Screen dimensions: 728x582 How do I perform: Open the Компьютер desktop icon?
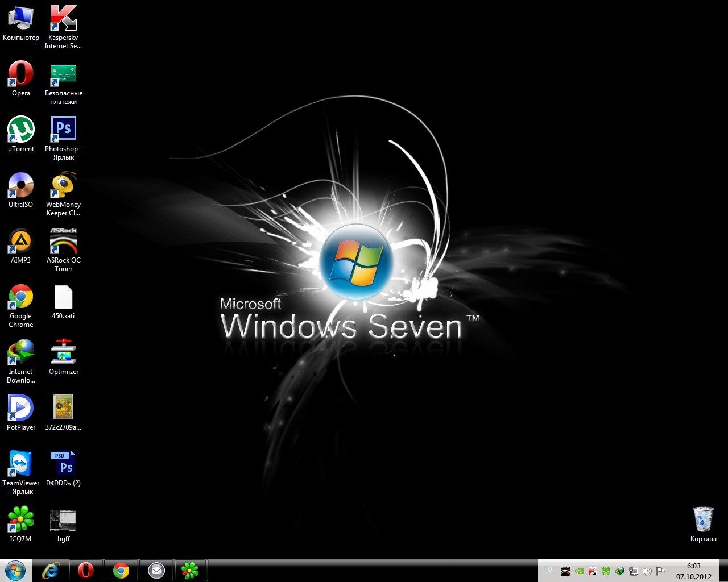point(21,23)
